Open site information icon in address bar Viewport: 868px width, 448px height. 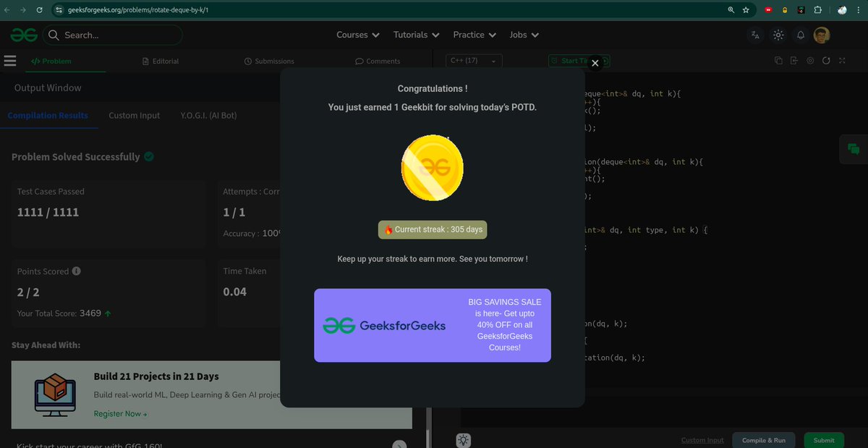(59, 10)
